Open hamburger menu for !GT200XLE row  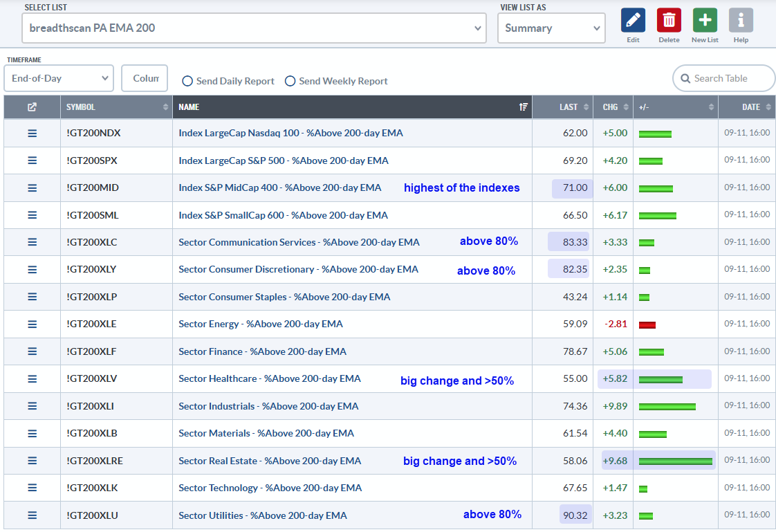tap(32, 324)
